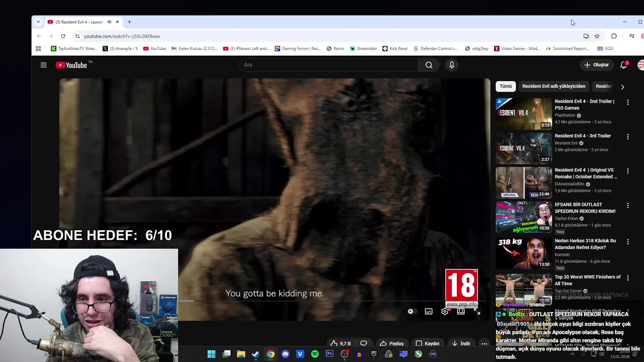Open a new Chrome tab
The width and height of the screenshot is (644, 362).
(x=129, y=22)
